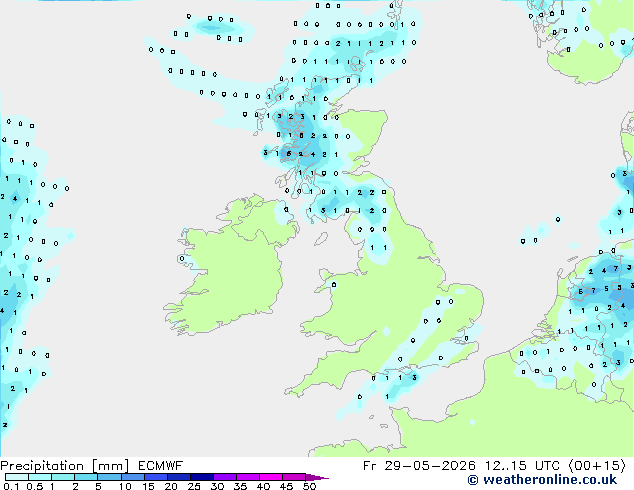This screenshot has width=634, height=490.
Task: Click the above-50 arrow tip of legend
Action: [x=317, y=477]
